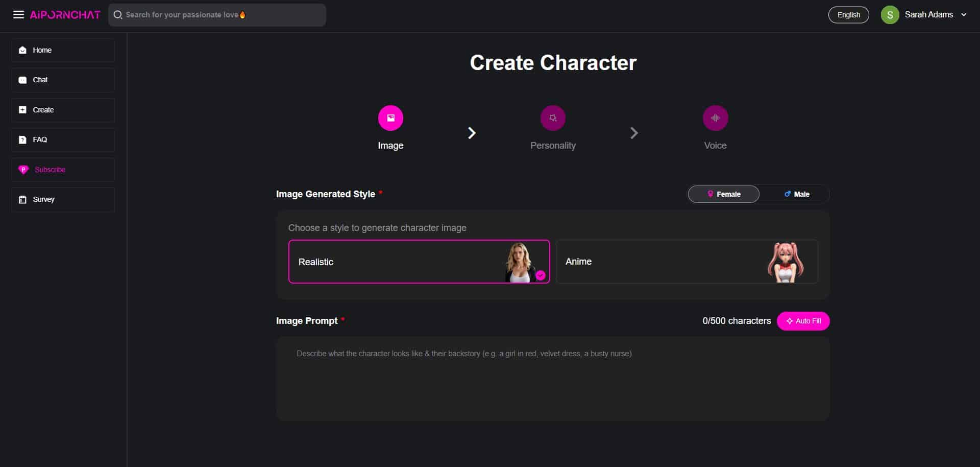
Task: Click the 'Image Prompt' label
Action: click(307, 321)
